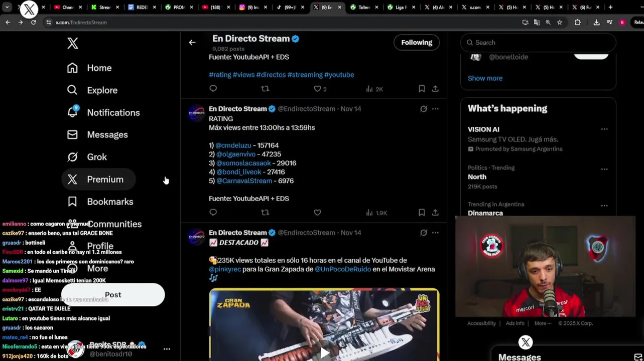Reply to the post with 2K views

point(213,89)
